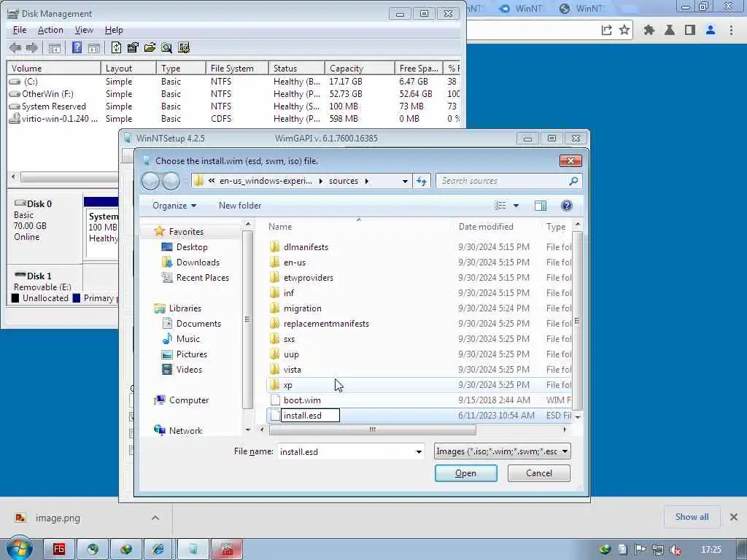Click Forward arrow in Disk Management toolbar
Screen dimensions: 747x560
click(x=32, y=47)
